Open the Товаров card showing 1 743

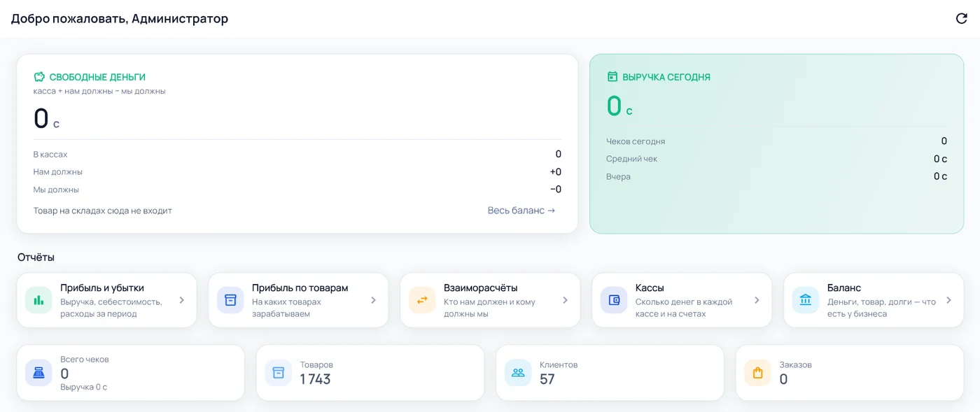370,373
